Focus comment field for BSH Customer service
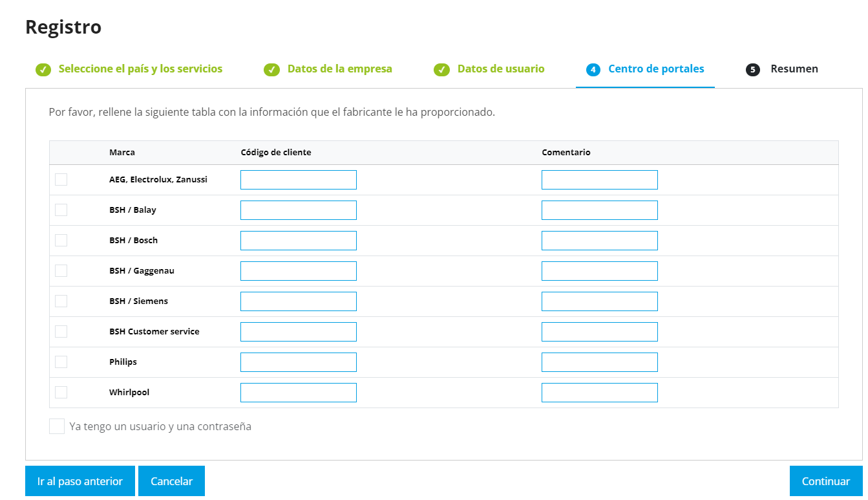This screenshot has height=500, width=868. pyautogui.click(x=600, y=332)
